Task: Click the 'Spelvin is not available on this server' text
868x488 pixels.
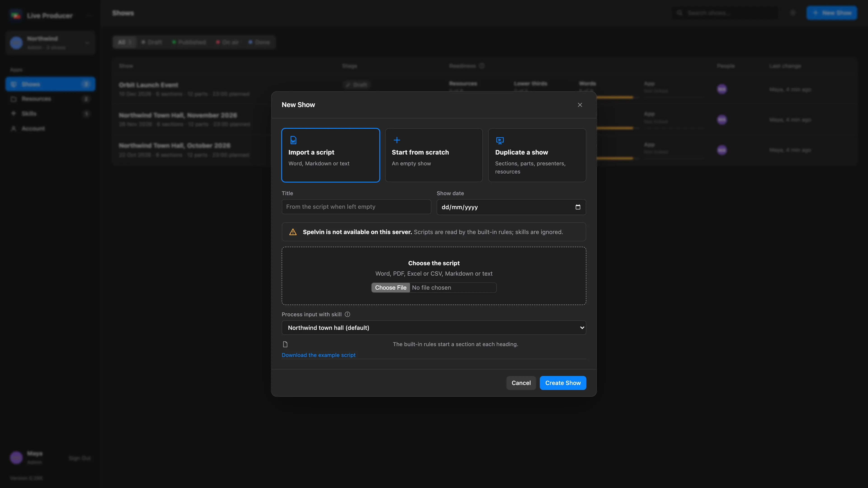Action: [357, 232]
